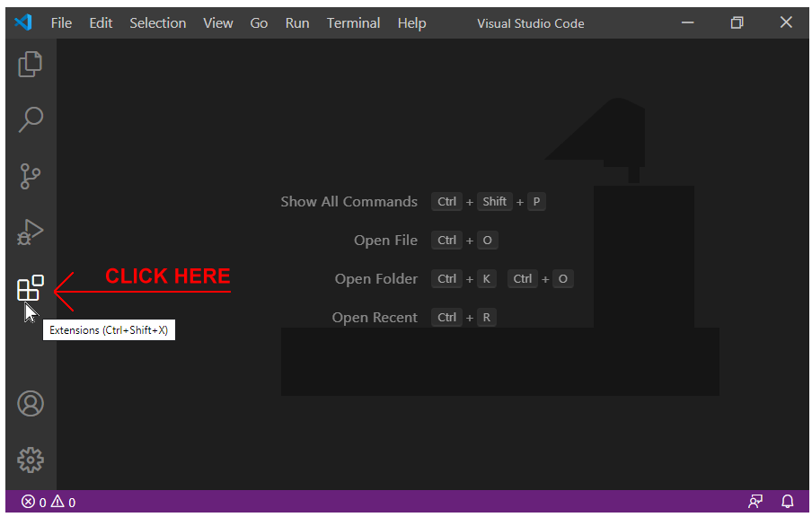Open the Terminal menu

tap(353, 23)
